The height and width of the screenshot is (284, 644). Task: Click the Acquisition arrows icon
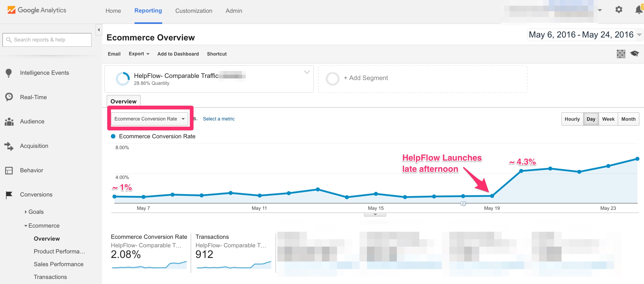click(x=9, y=146)
